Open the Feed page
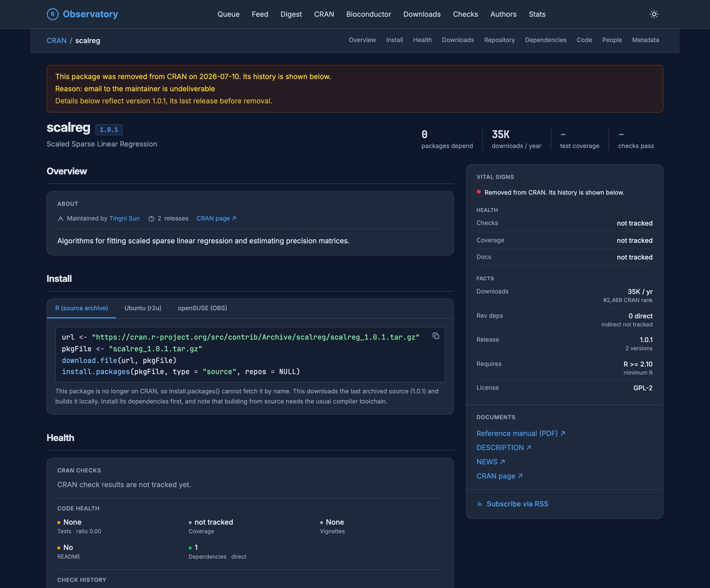The height and width of the screenshot is (588, 710). (260, 14)
